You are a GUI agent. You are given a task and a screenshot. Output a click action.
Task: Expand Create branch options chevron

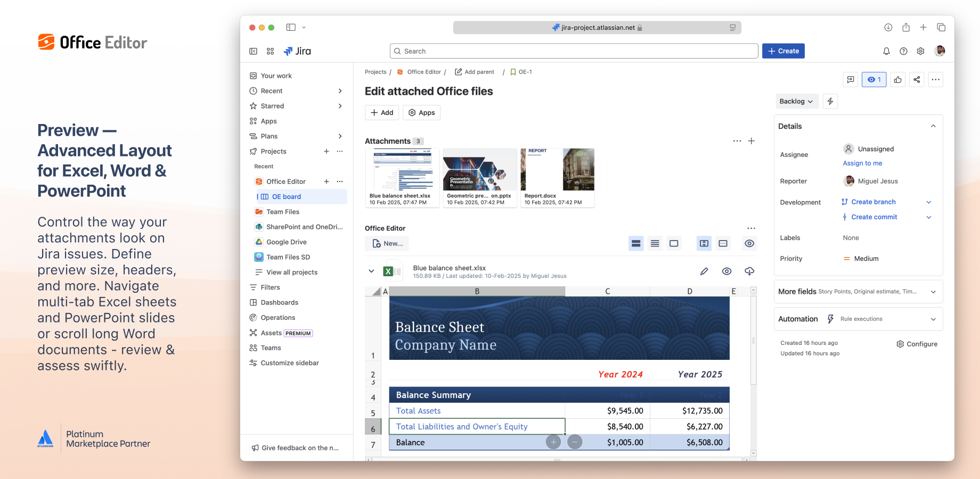[929, 202]
